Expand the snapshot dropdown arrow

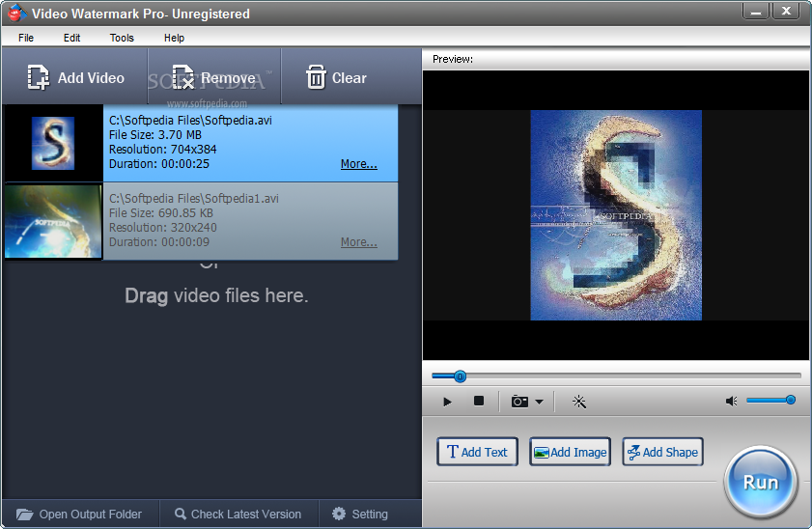539,402
